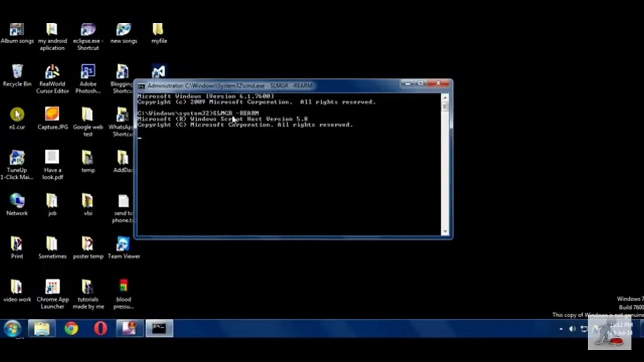This screenshot has height=362, width=644.
Task: Open the volume speaker tray icon
Action: [x=572, y=329]
